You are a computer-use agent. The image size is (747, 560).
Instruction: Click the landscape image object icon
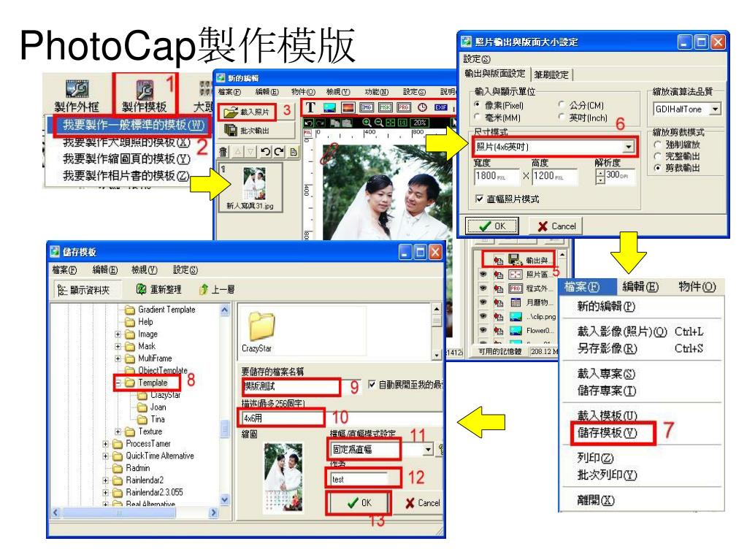coord(329,107)
